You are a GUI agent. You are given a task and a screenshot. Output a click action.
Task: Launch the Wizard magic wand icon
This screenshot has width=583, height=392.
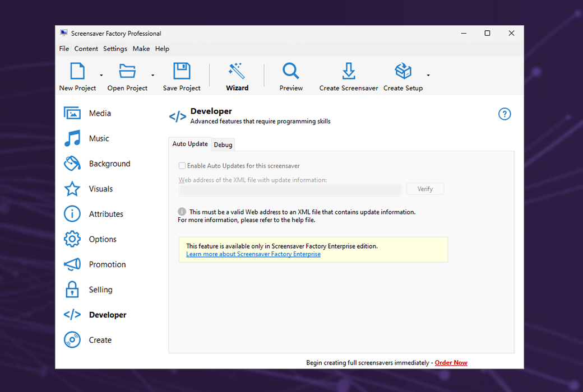point(237,71)
